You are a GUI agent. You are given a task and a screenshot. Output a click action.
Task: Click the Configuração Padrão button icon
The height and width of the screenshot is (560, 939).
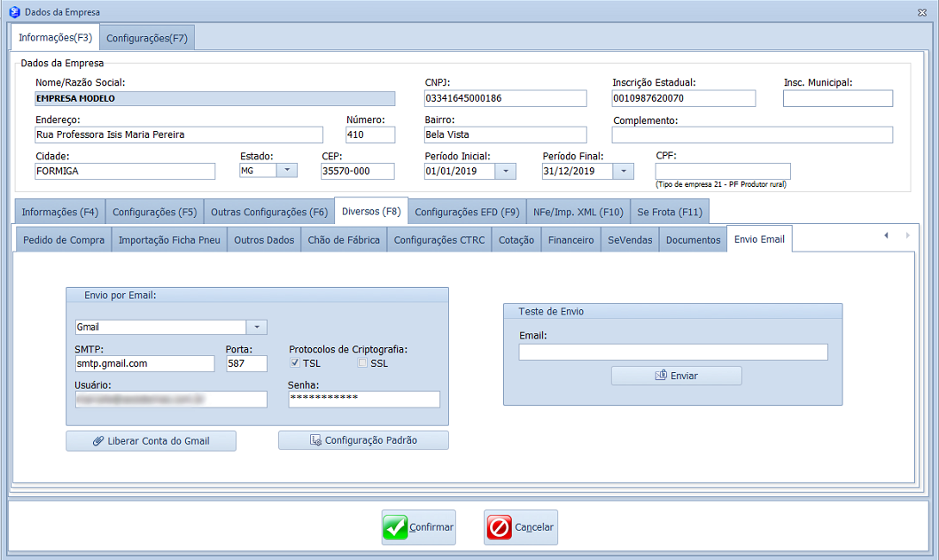[x=315, y=440]
